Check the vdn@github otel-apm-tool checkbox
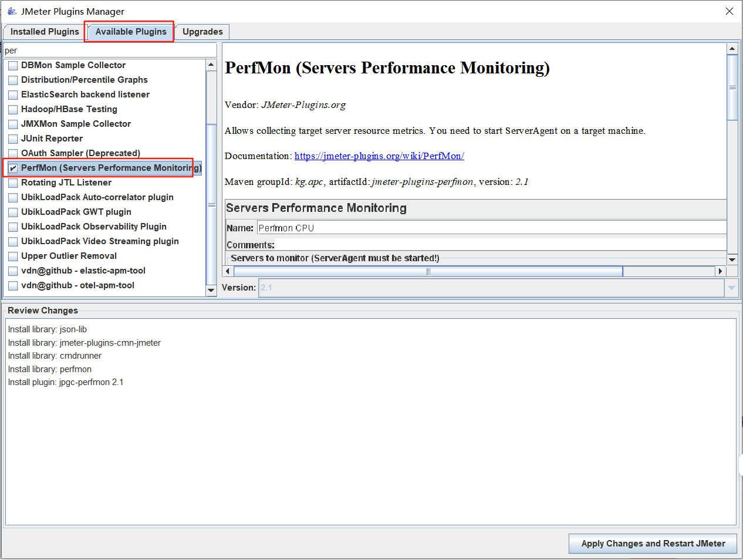 13,286
